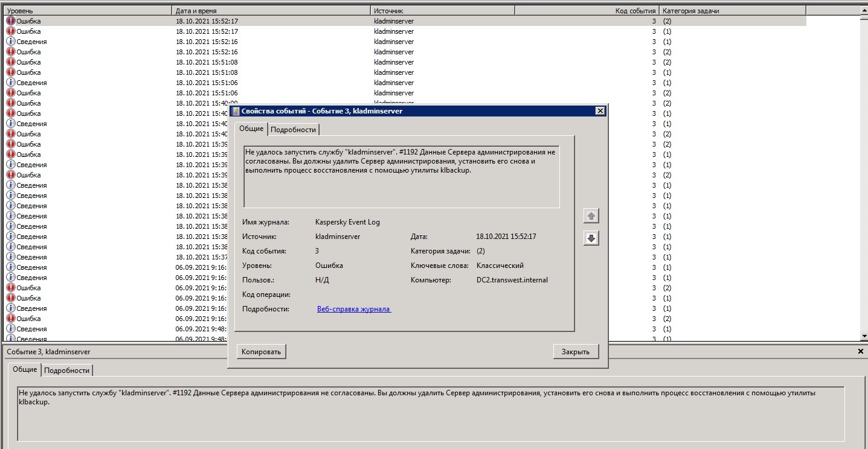
Task: Click error icon on the highlighted top row
Action: (x=11, y=21)
